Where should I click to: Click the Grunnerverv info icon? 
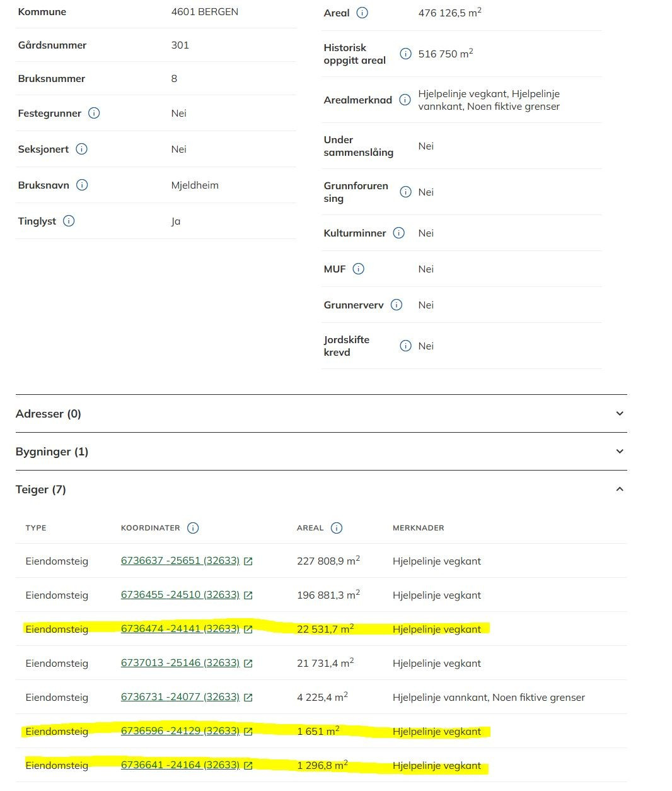click(397, 305)
